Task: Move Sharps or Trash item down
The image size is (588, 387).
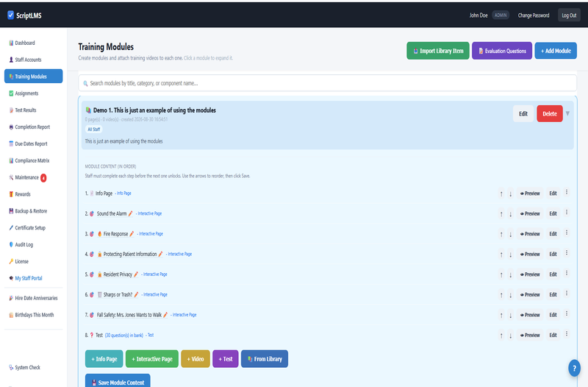Action: click(x=510, y=295)
